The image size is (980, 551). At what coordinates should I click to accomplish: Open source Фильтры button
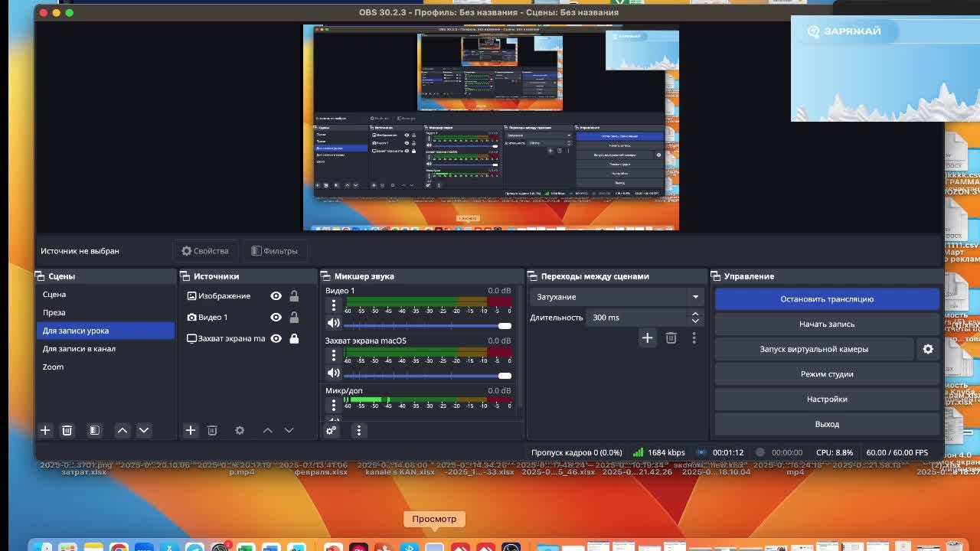(x=274, y=251)
